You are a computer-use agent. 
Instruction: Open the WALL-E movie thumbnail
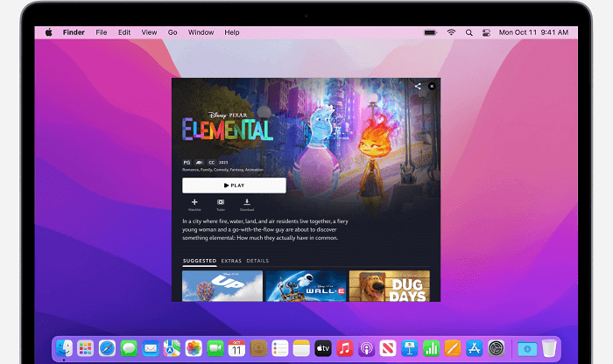306,286
